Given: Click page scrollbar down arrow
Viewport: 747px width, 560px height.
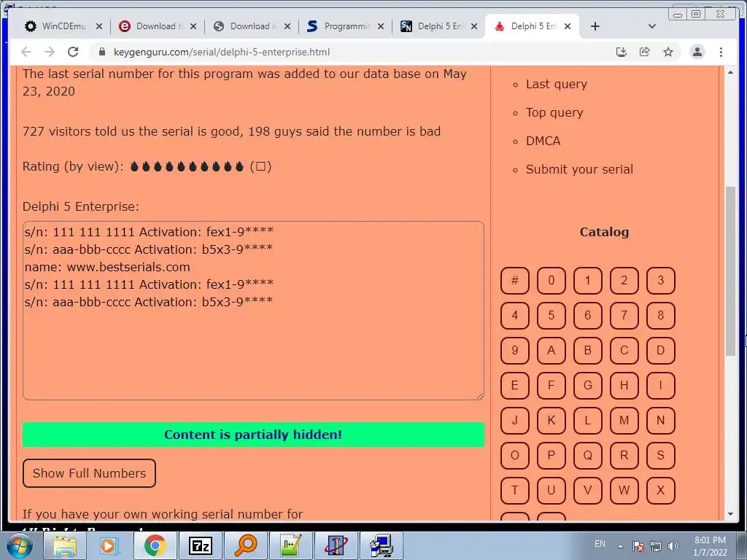Looking at the screenshot, I should pyautogui.click(x=731, y=514).
